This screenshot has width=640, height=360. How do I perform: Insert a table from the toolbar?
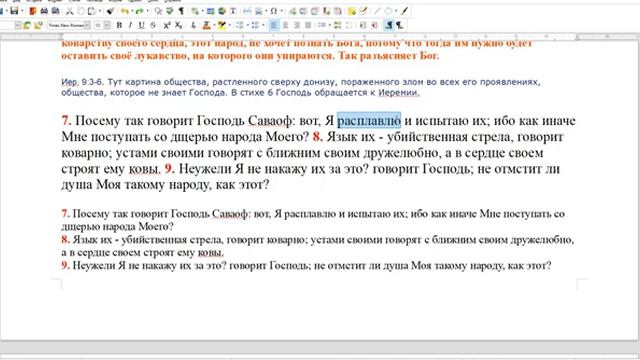pos(195,11)
